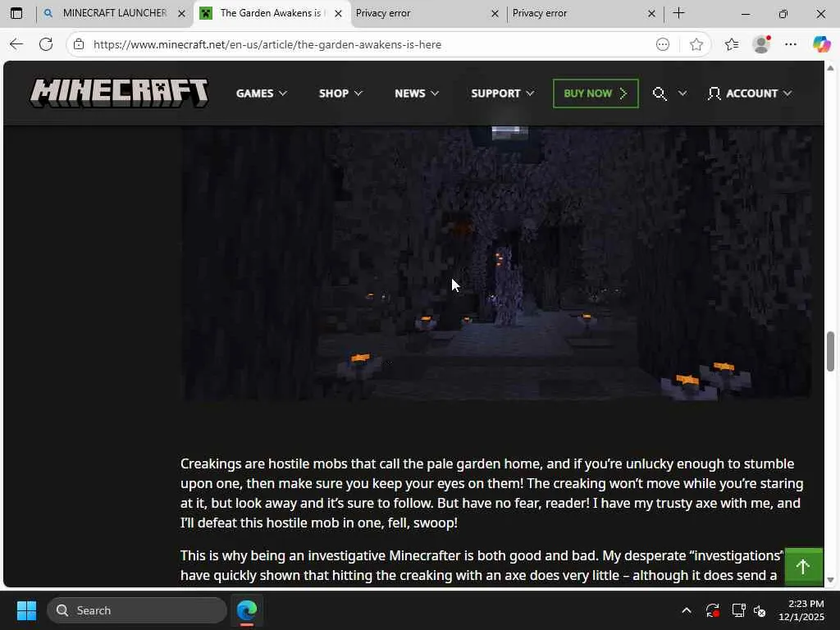Click the scrollbar down arrow
The height and width of the screenshot is (630, 840).
coord(830,580)
